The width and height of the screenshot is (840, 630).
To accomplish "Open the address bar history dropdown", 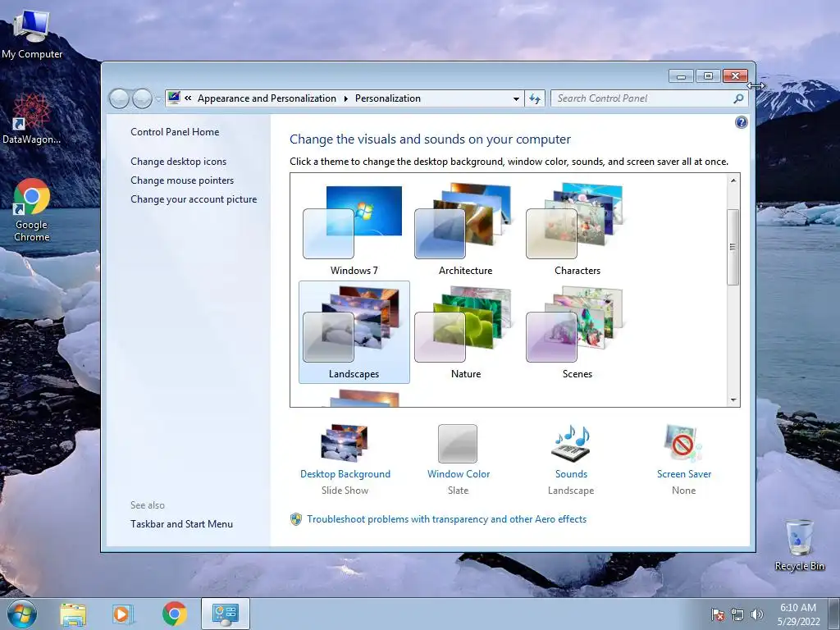I will tap(516, 98).
